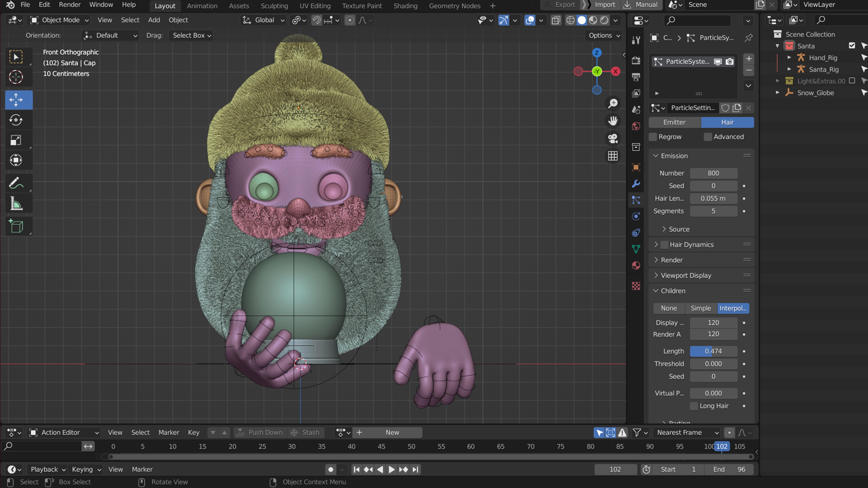Toggle X-Ray display
Viewport: 868px width, 488px height.
(556, 20)
